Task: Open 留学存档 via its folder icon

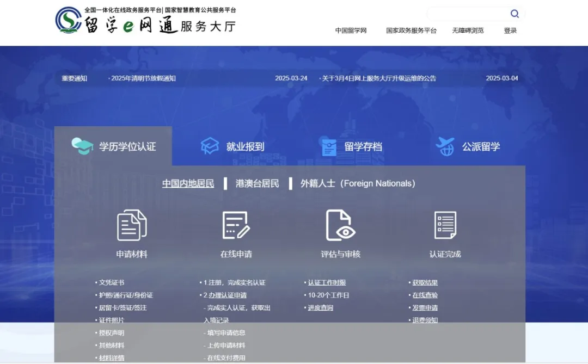Action: [329, 145]
